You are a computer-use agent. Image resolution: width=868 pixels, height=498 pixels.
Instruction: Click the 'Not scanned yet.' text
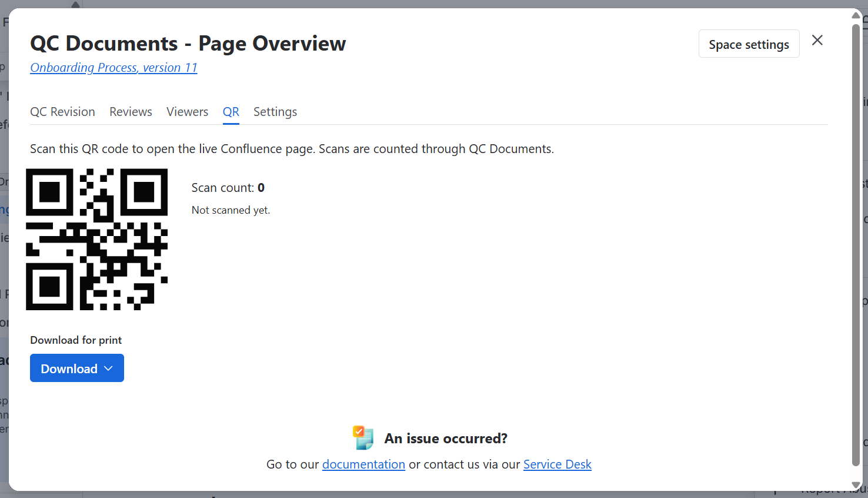pyautogui.click(x=231, y=210)
